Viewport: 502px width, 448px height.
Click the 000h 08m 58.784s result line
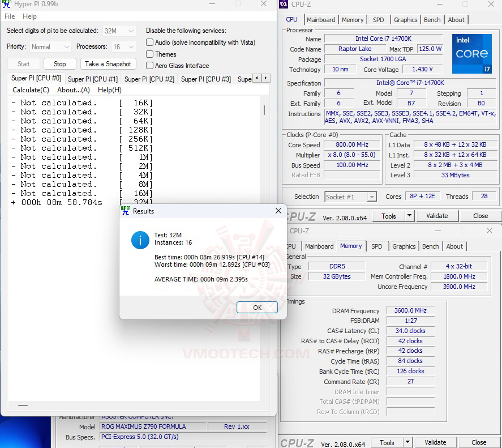coord(57,203)
